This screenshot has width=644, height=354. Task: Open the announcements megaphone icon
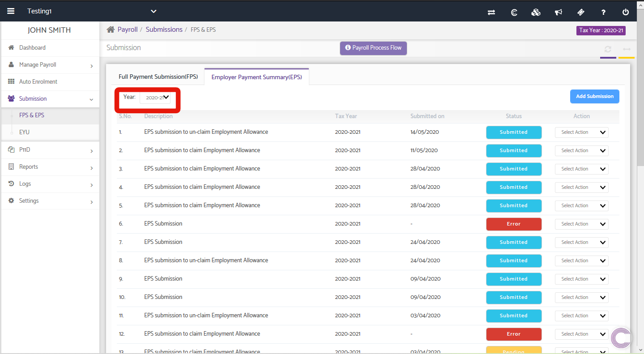pos(559,13)
